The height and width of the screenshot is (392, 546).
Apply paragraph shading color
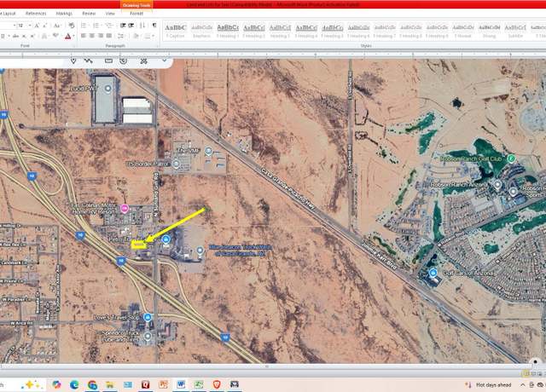point(136,36)
